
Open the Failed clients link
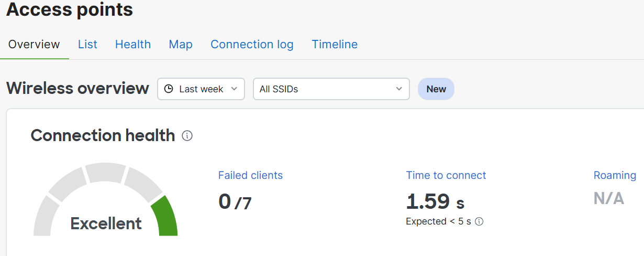coord(250,175)
